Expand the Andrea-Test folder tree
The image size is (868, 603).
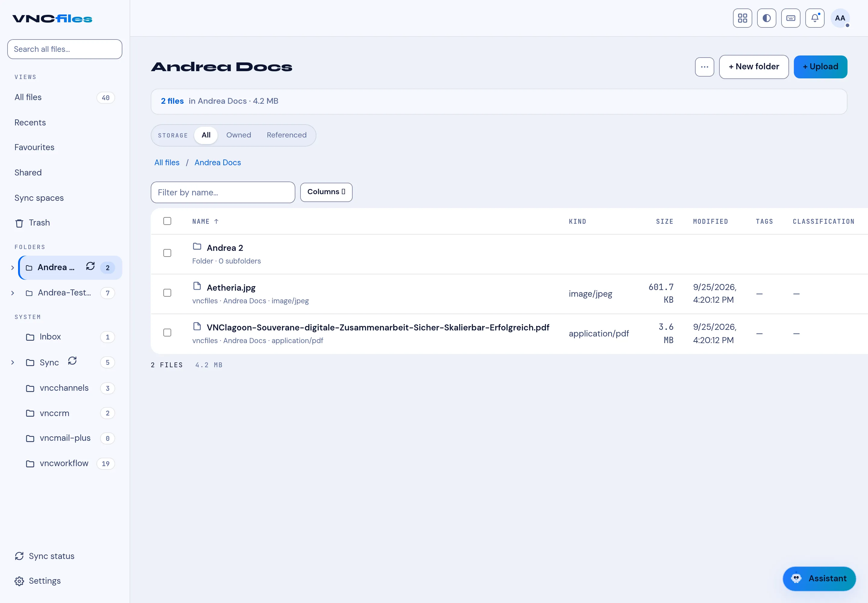12,293
